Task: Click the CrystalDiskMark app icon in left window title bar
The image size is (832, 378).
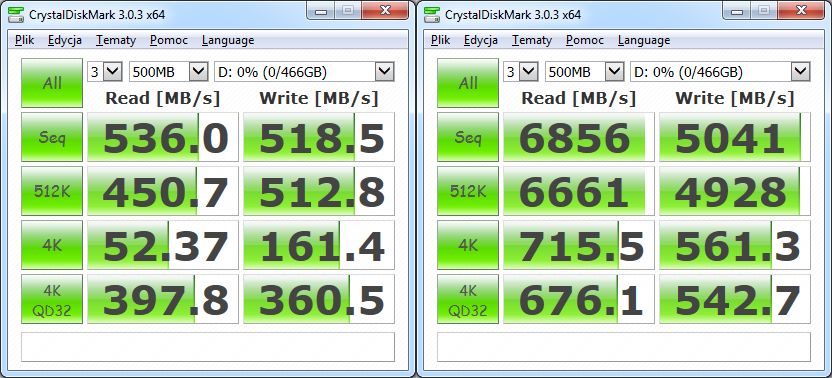Action: (x=16, y=14)
